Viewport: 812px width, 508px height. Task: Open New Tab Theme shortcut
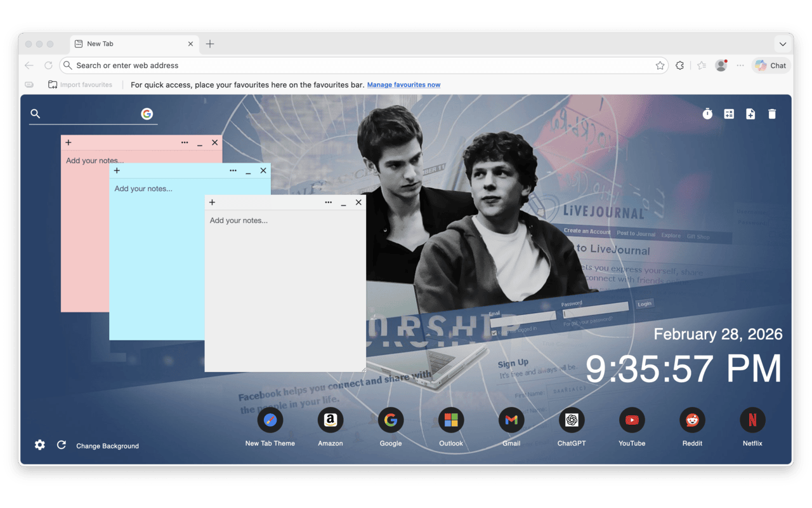pyautogui.click(x=270, y=420)
